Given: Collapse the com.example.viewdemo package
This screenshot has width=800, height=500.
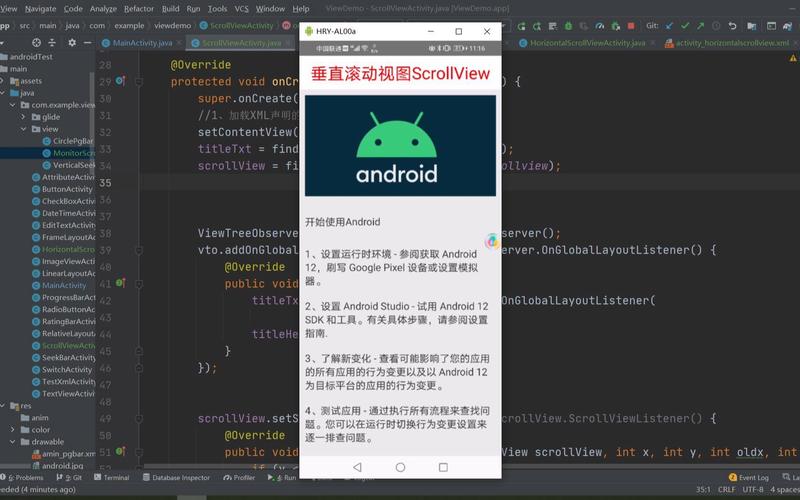Looking at the screenshot, I should tap(13, 105).
